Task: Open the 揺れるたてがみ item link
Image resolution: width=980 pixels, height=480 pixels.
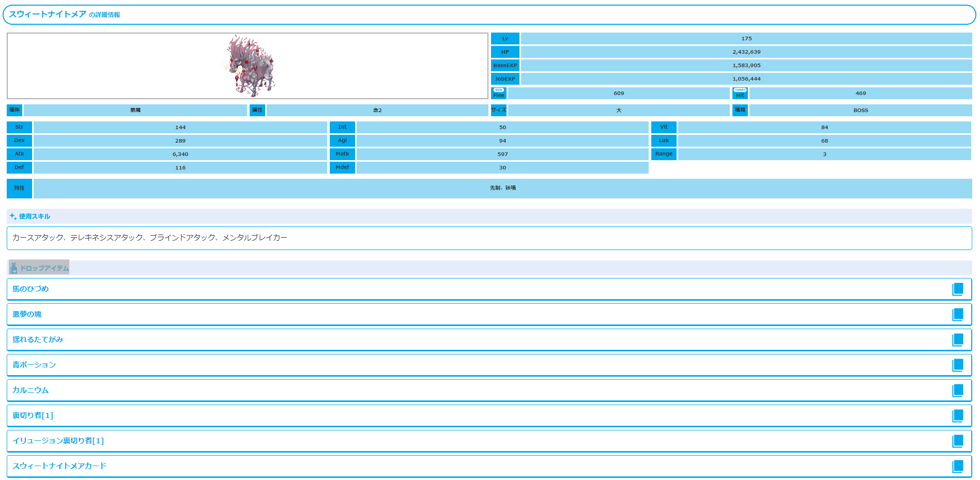Action: click(x=38, y=339)
